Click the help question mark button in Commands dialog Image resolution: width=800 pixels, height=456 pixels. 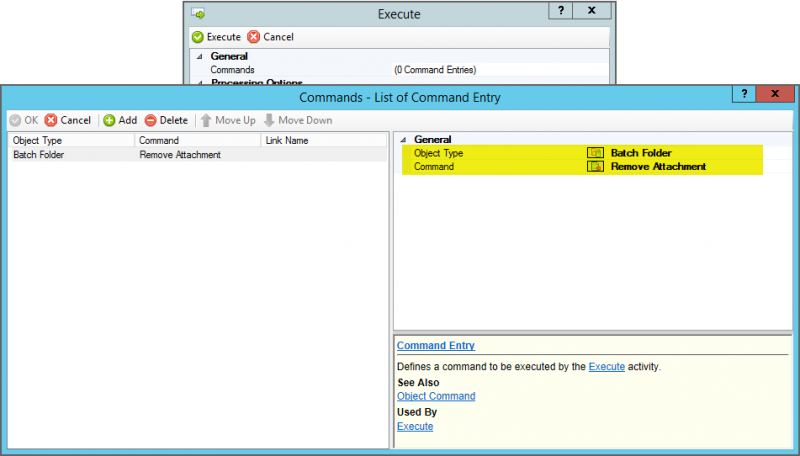(744, 94)
